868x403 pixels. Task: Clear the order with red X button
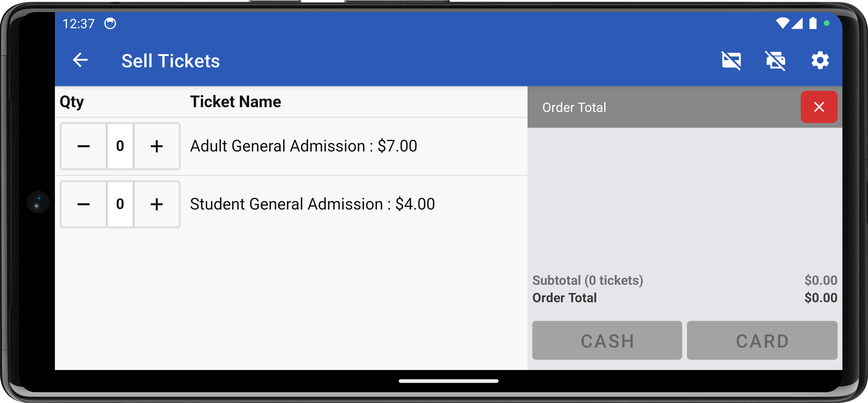819,107
